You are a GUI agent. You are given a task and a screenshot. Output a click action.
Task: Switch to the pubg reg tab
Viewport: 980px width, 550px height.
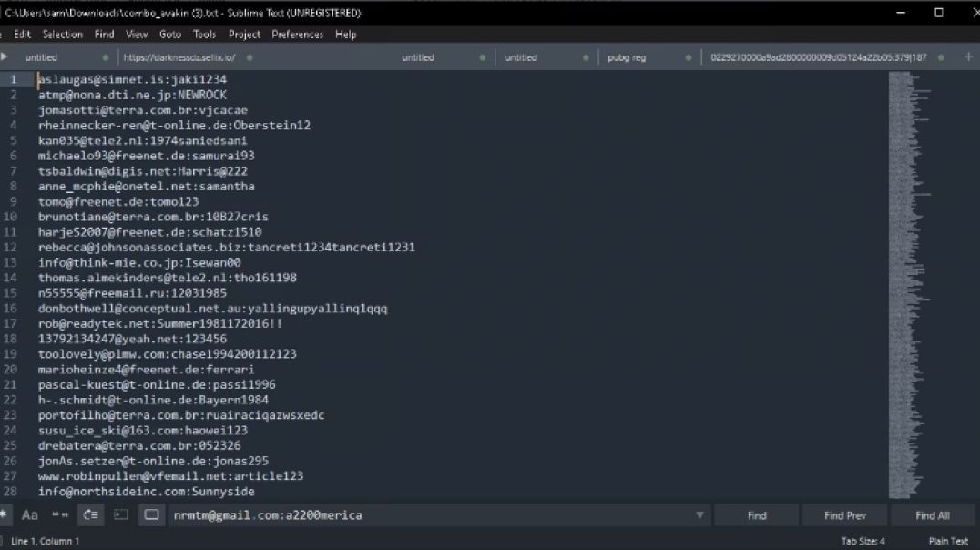click(x=627, y=57)
